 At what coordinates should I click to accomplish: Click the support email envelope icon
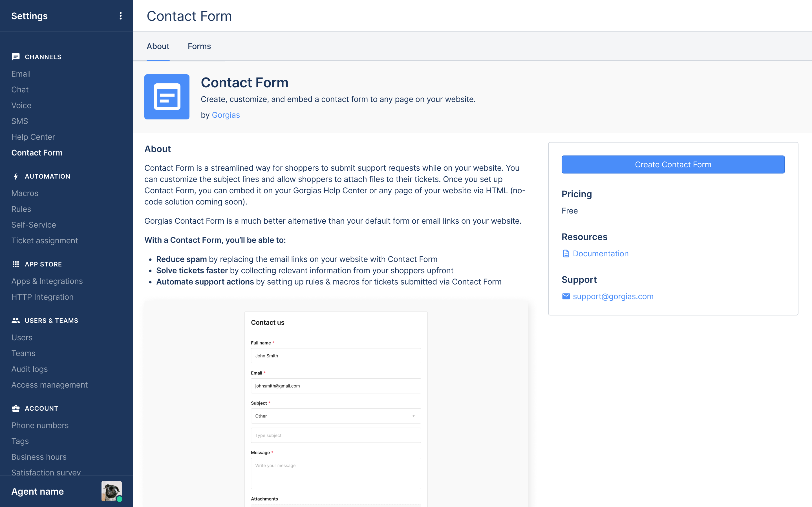point(566,296)
